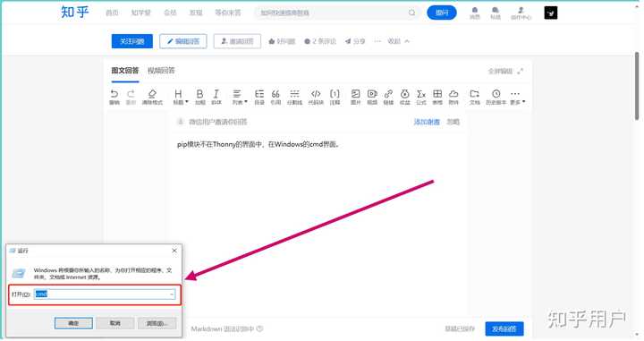Screen dimensions: 644x341
Task: Click the 分享 share link
Action: 355,41
